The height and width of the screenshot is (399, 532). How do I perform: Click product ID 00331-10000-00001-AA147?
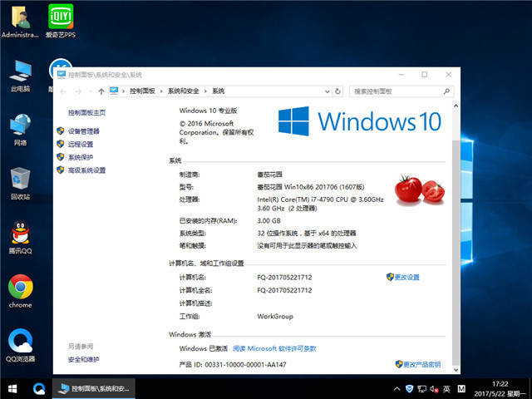click(245, 364)
